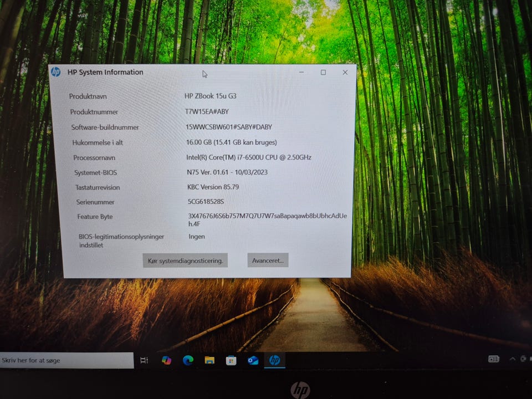The height and width of the screenshot is (399, 532).
Task: Open Microsoft Edge from the taskbar
Action: pos(188,360)
